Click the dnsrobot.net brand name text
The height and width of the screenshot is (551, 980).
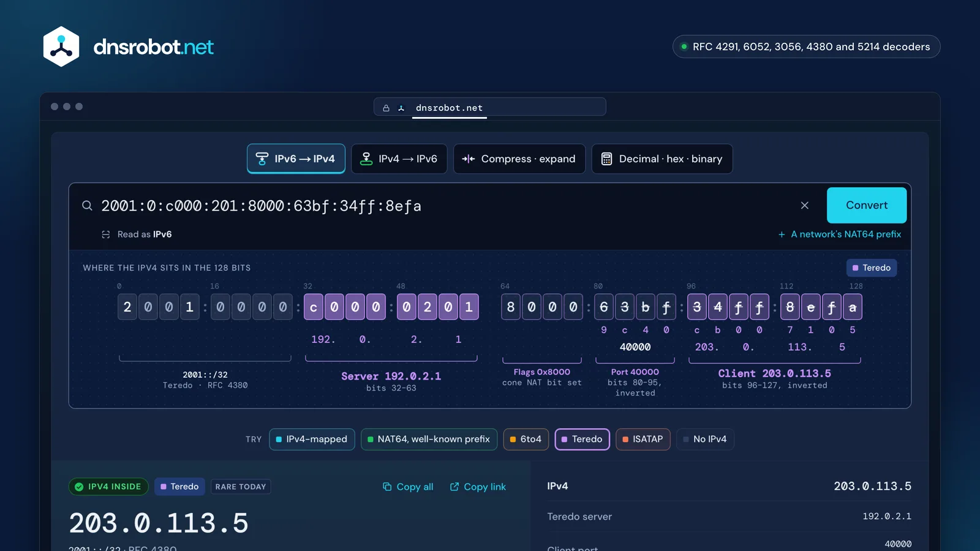coord(153,47)
